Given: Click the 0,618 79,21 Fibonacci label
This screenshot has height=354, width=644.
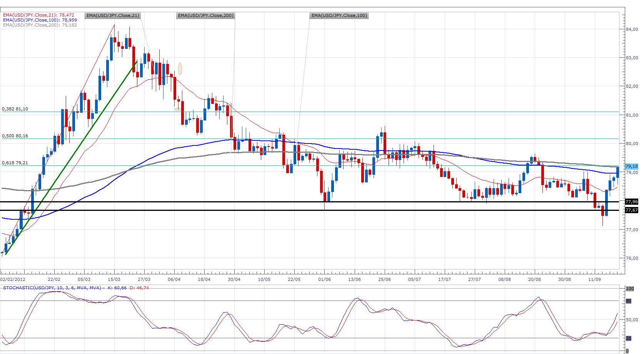Looking at the screenshot, I should tap(15, 163).
